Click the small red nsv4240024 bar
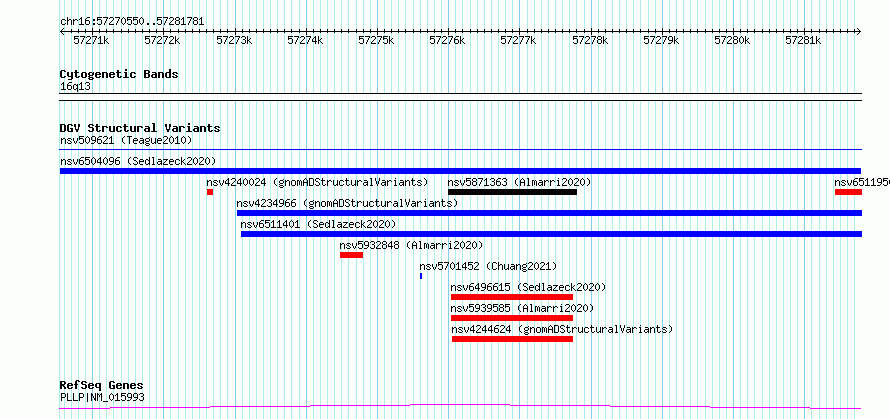The width and height of the screenshot is (890, 419). (x=210, y=192)
